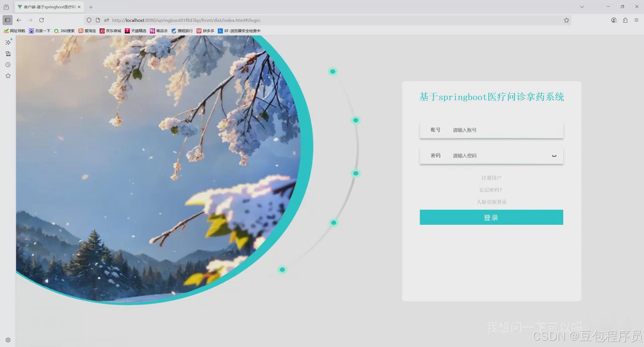Open a new tab
644x347 pixels.
click(91, 7)
